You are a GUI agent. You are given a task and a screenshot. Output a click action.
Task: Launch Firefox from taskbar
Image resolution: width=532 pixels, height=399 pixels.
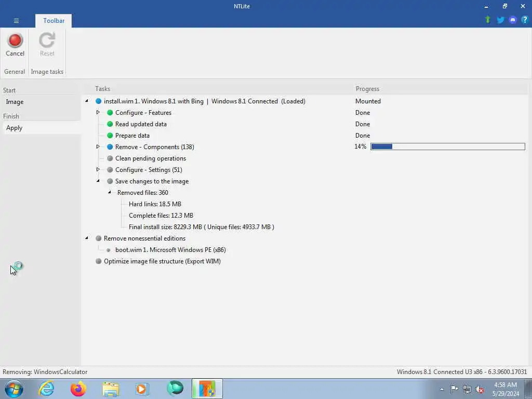pyautogui.click(x=78, y=389)
